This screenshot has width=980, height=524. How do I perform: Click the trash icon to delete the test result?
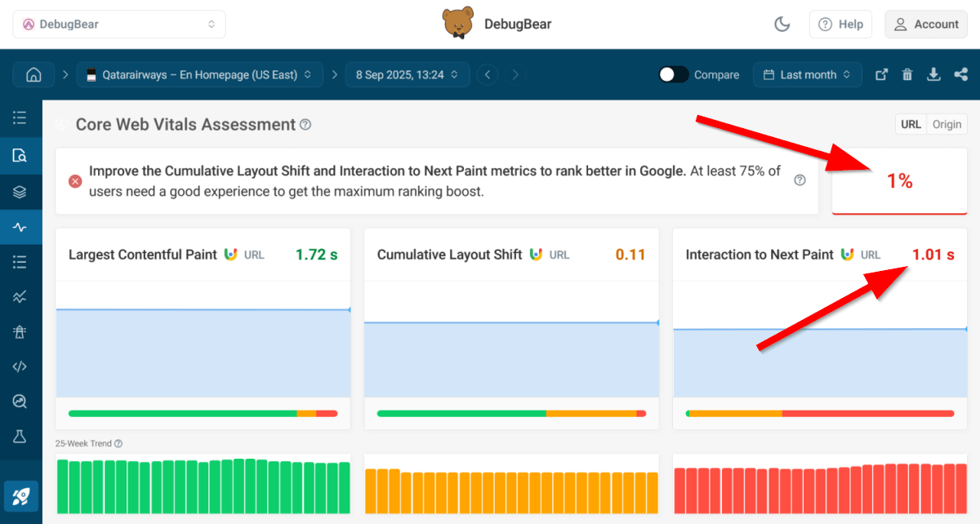pyautogui.click(x=907, y=75)
